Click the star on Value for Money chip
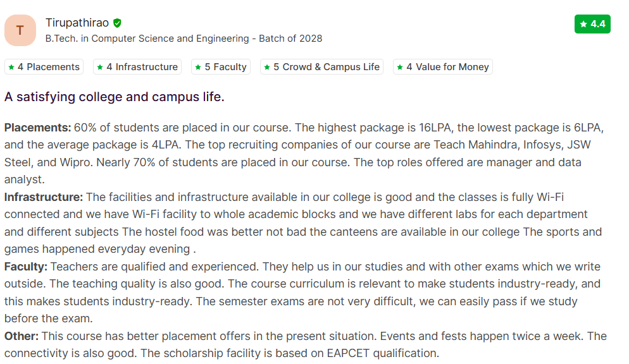This screenshot has width=629, height=364. point(400,67)
